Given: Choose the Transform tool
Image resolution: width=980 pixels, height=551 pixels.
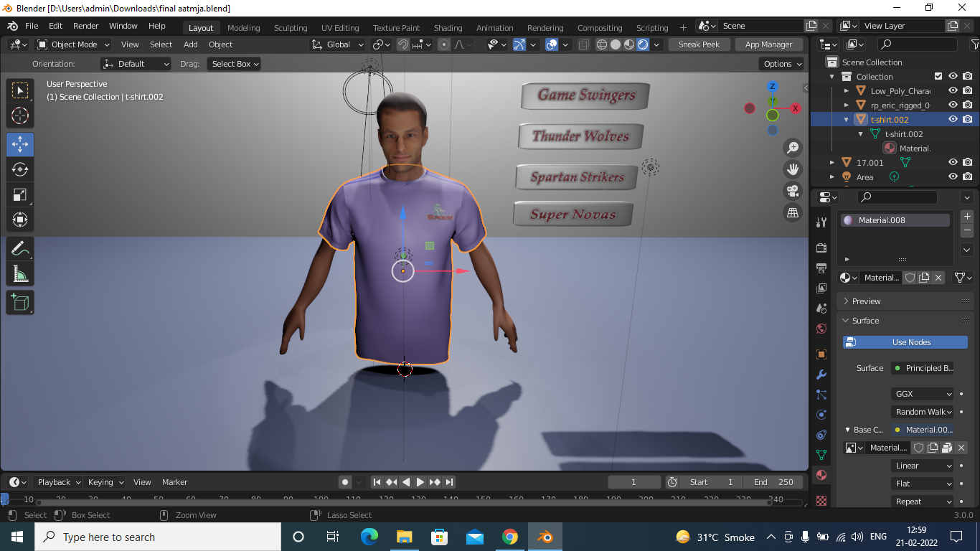Looking at the screenshot, I should pyautogui.click(x=20, y=220).
